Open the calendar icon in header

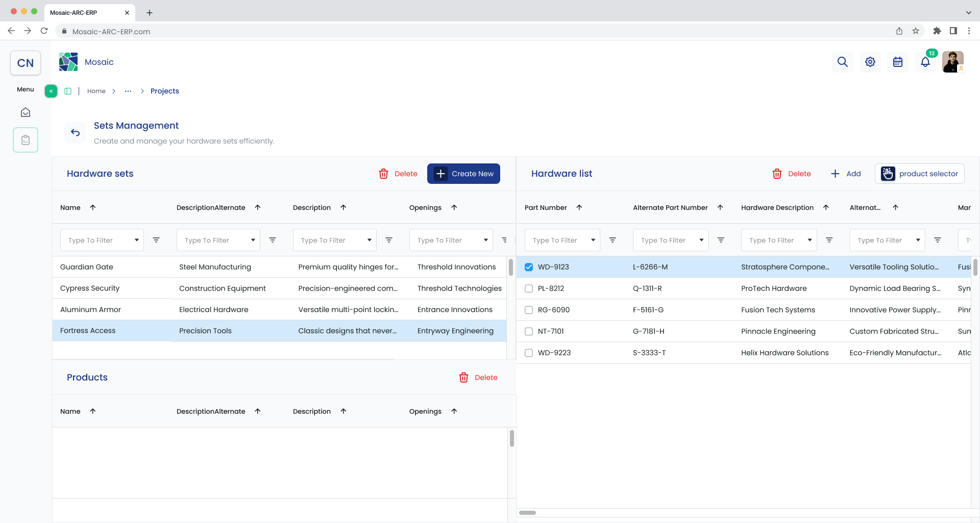coord(898,62)
